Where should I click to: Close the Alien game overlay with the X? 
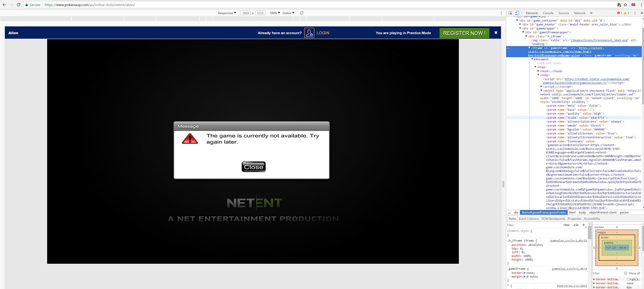(496, 33)
